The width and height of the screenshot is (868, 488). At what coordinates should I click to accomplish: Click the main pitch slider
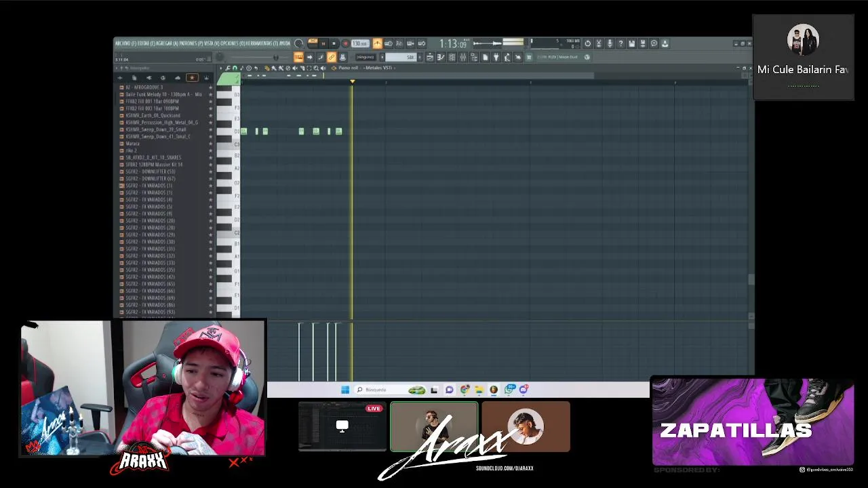260,57
